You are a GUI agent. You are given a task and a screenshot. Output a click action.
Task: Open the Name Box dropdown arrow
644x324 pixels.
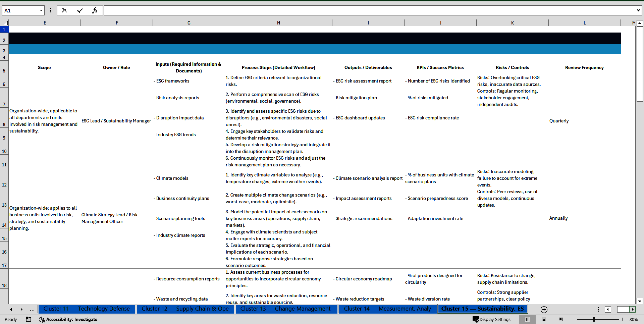[x=41, y=10]
